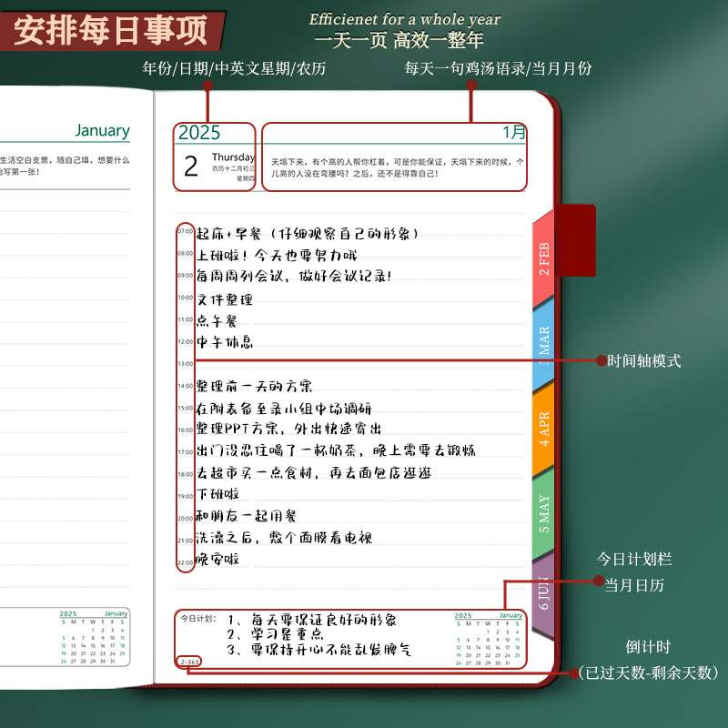Screen dimensions: 728x728
Task: Open the 2 FEB month tab
Action: (543, 258)
